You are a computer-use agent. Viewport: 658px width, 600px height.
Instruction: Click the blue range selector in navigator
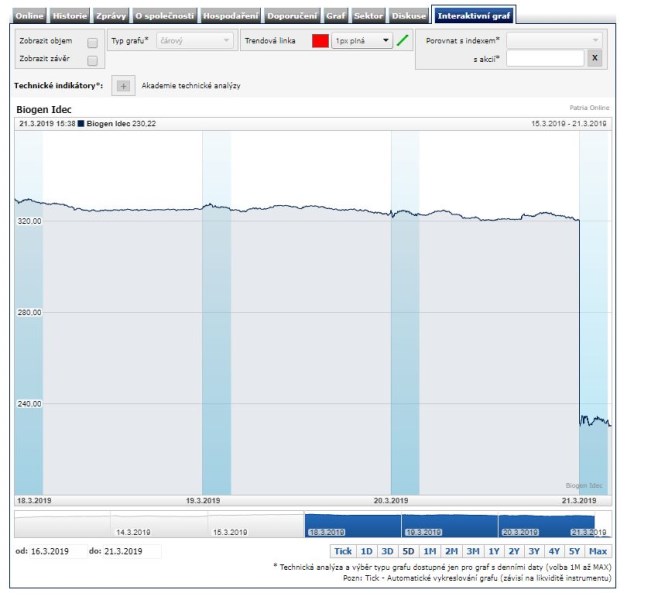[x=450, y=525]
